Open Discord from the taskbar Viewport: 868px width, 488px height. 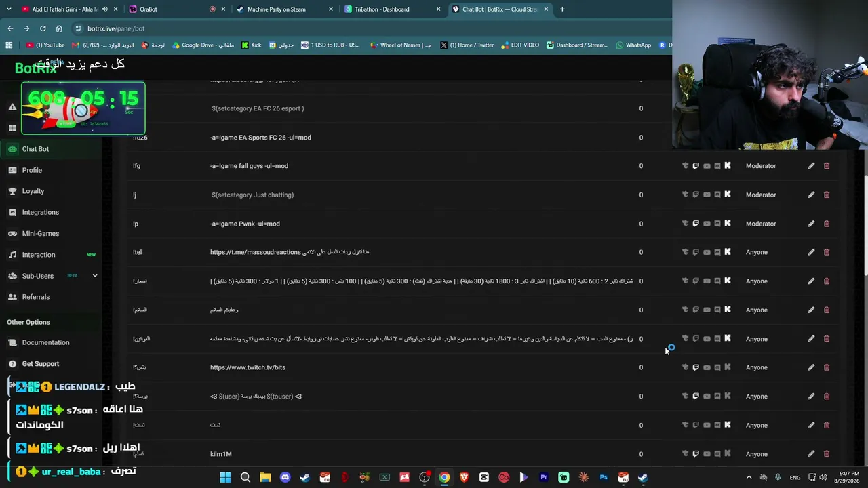285,477
